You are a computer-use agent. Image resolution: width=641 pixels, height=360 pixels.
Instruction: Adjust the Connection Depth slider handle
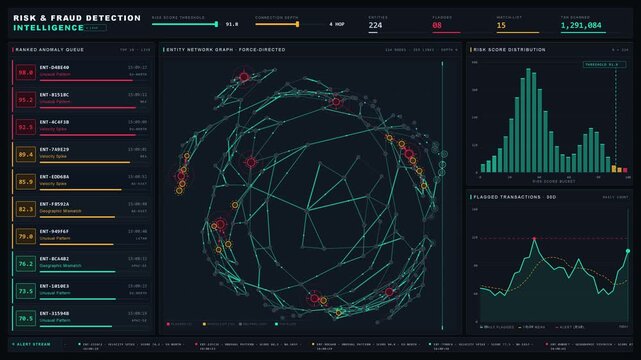[298, 24]
